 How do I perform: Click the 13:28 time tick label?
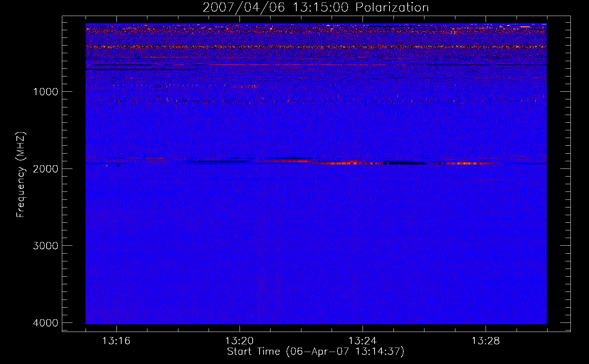[x=486, y=341]
